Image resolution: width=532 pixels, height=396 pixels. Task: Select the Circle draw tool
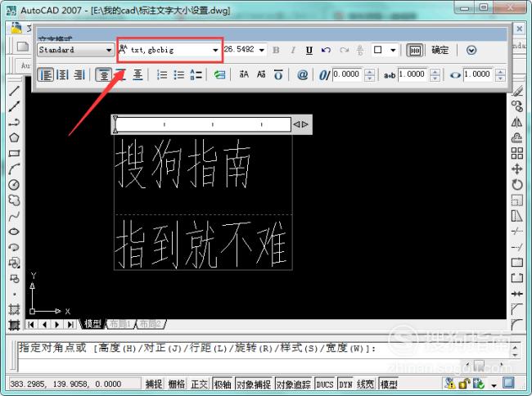(14, 184)
